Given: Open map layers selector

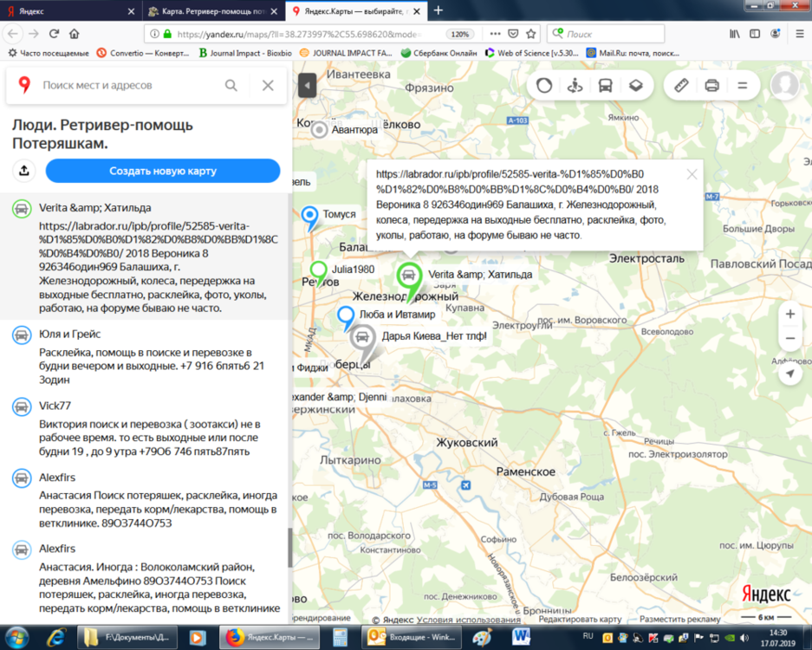Looking at the screenshot, I should pyautogui.click(x=635, y=85).
